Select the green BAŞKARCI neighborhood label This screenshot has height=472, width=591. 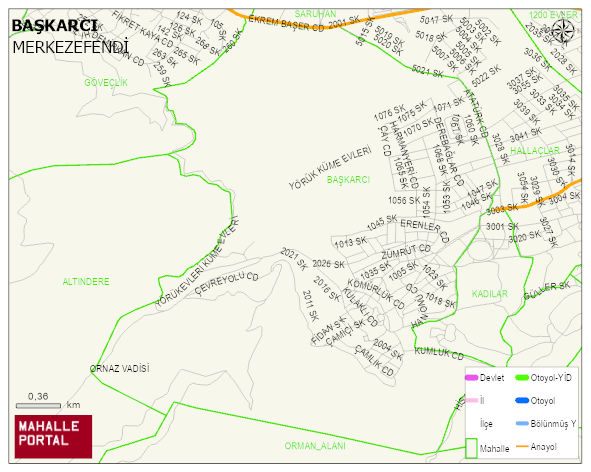click(x=348, y=180)
